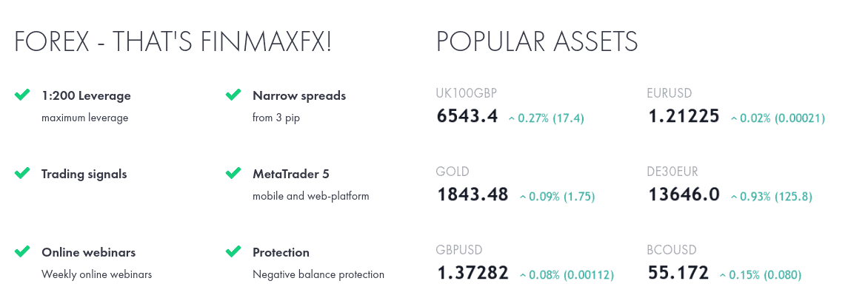Image resolution: width=868 pixels, height=298 pixels.
Task: Click the Popular Assets heading
Action: (537, 42)
